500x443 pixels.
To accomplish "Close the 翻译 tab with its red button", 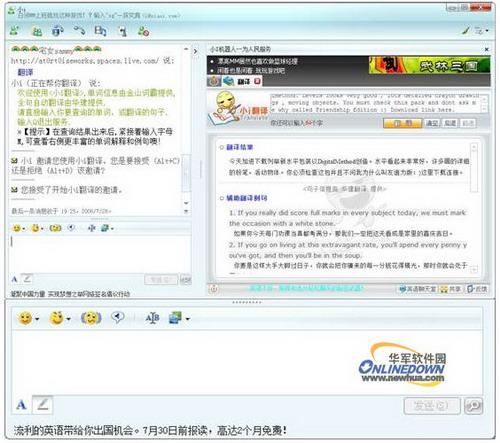I will 257,81.
